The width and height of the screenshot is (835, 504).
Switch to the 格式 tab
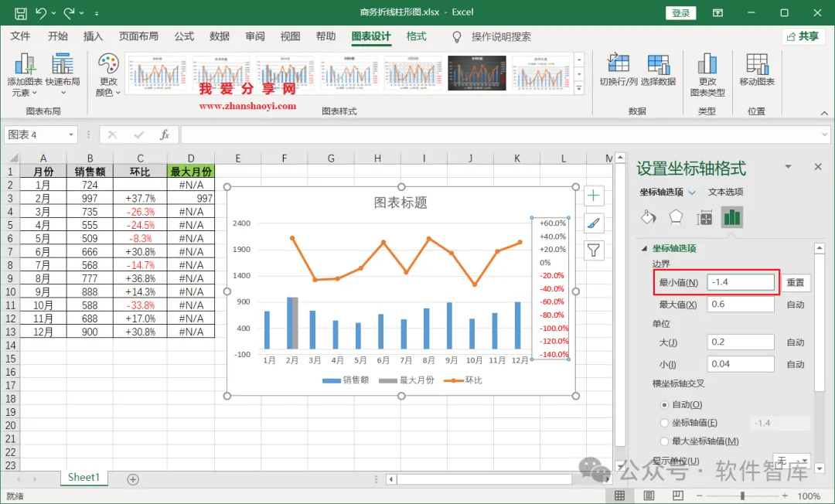417,36
